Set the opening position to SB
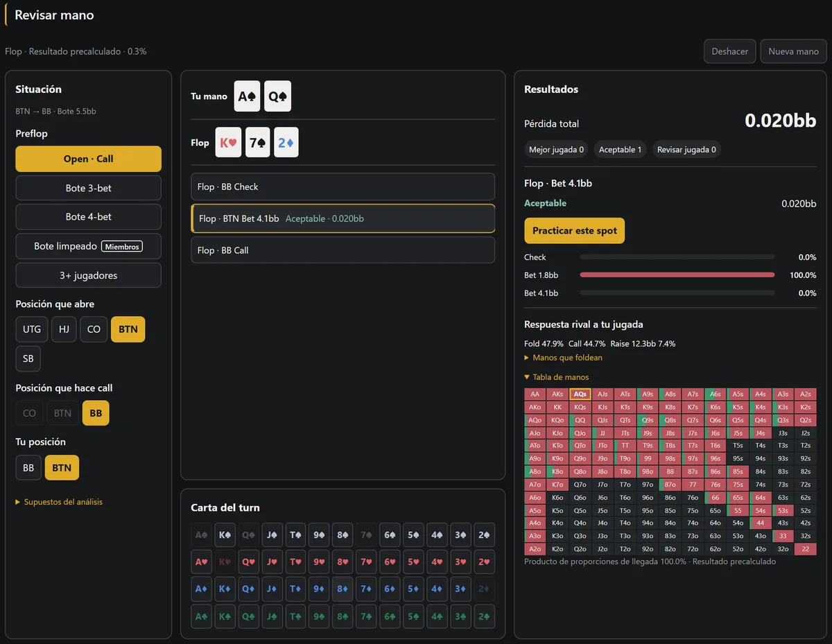Viewport: 832px width, 644px height. [28, 358]
